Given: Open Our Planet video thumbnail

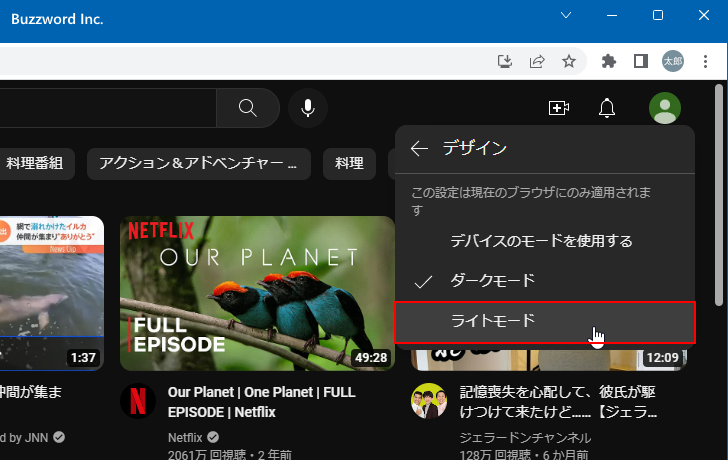Looking at the screenshot, I should coord(257,293).
